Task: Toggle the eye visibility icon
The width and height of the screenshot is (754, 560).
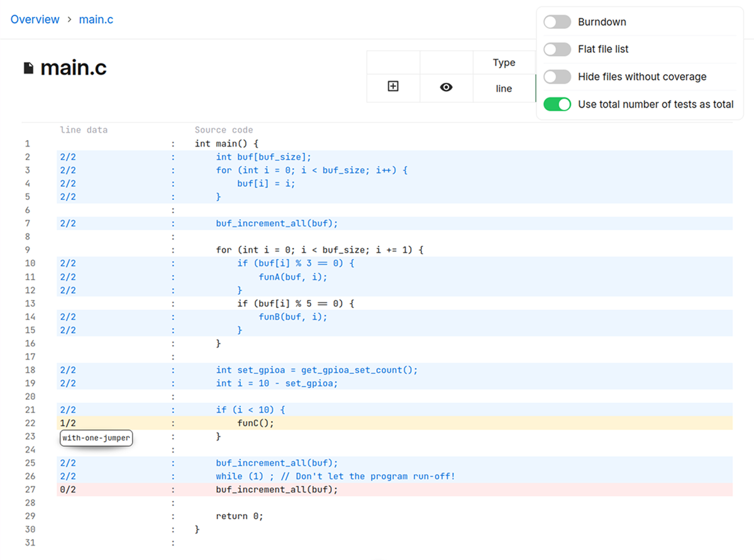Action: tap(446, 87)
